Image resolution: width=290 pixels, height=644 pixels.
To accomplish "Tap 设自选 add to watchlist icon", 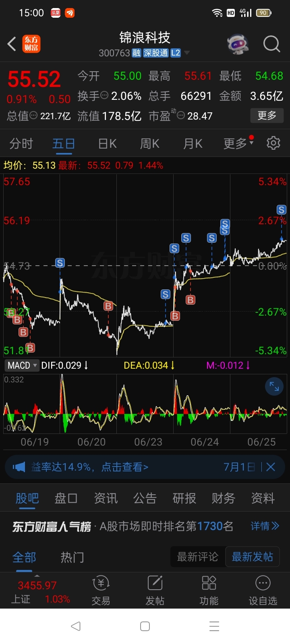I will coord(263,590).
